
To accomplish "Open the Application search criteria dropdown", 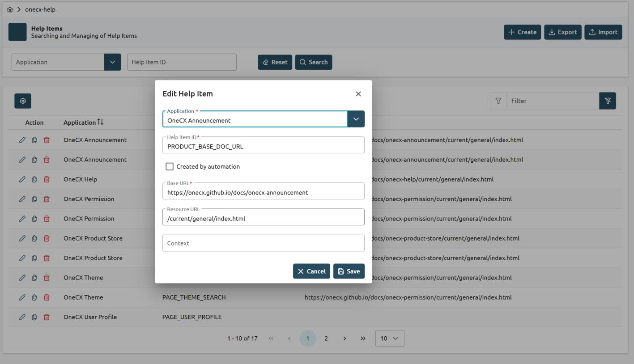I will point(112,62).
